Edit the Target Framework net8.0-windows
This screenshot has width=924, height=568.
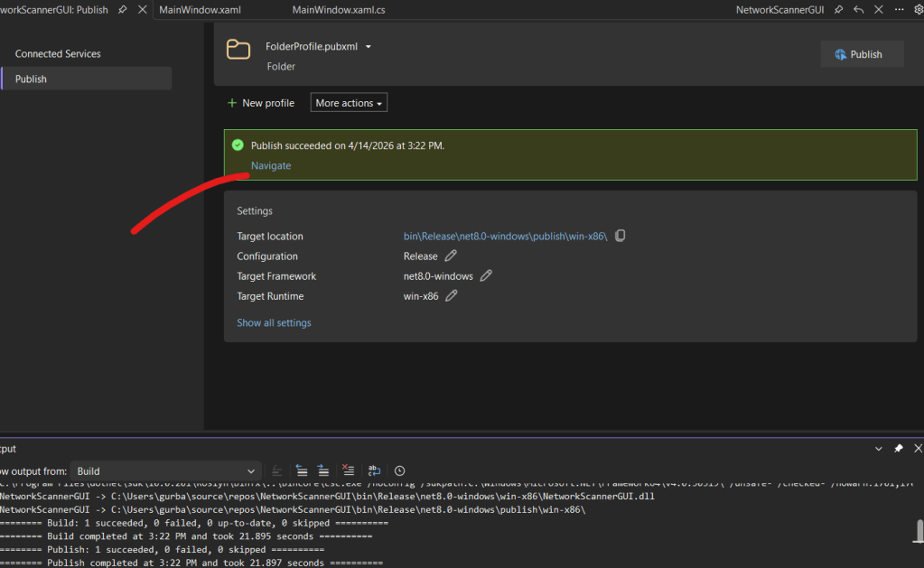486,276
